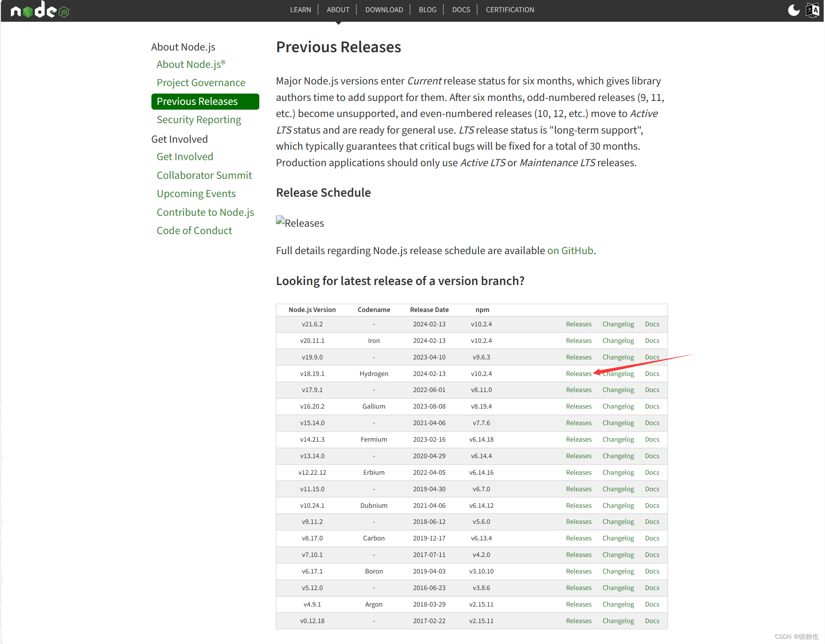The image size is (825, 644).
Task: Open Docs for v16.20.2
Action: coord(652,406)
